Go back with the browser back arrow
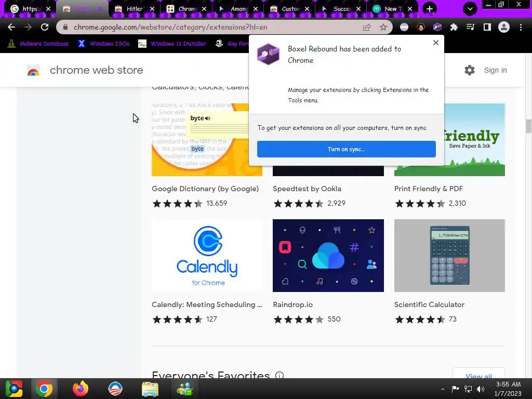Screen dimensions: 532x399 pyautogui.click(x=11, y=27)
